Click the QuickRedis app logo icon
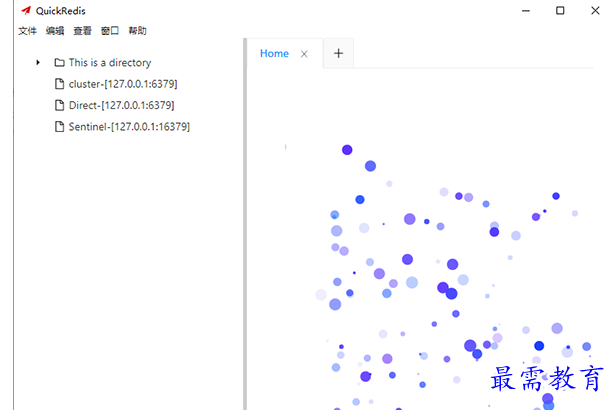 [26, 11]
